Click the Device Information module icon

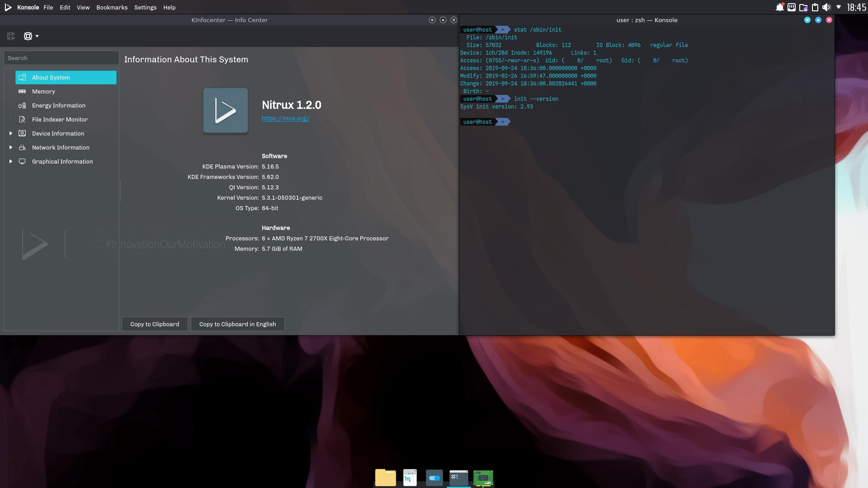(x=22, y=133)
